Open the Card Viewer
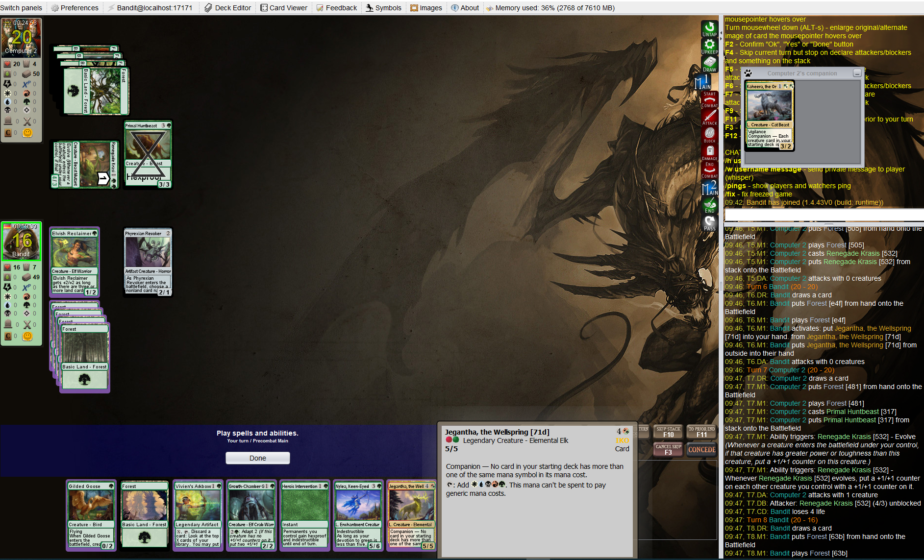924x560 pixels. pyautogui.click(x=284, y=8)
